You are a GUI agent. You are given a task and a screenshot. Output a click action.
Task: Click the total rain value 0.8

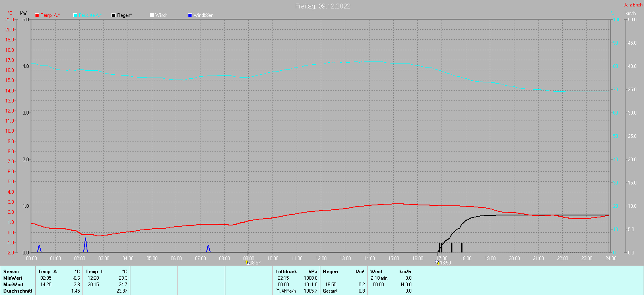(x=362, y=291)
